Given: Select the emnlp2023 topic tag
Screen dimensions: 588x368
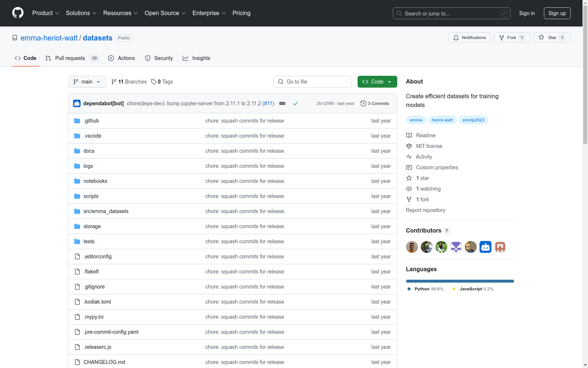Looking at the screenshot, I should pyautogui.click(x=473, y=120).
